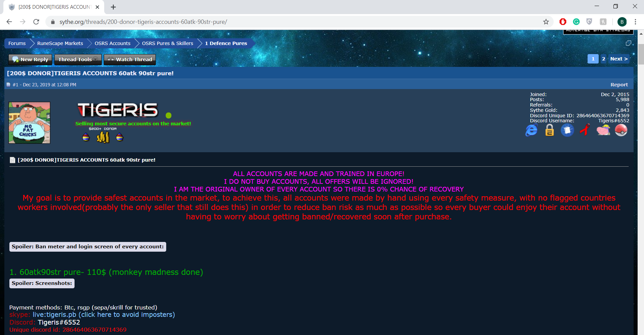Click the green online status dot
Image resolution: width=644 pixels, height=335 pixels.
pos(169,115)
